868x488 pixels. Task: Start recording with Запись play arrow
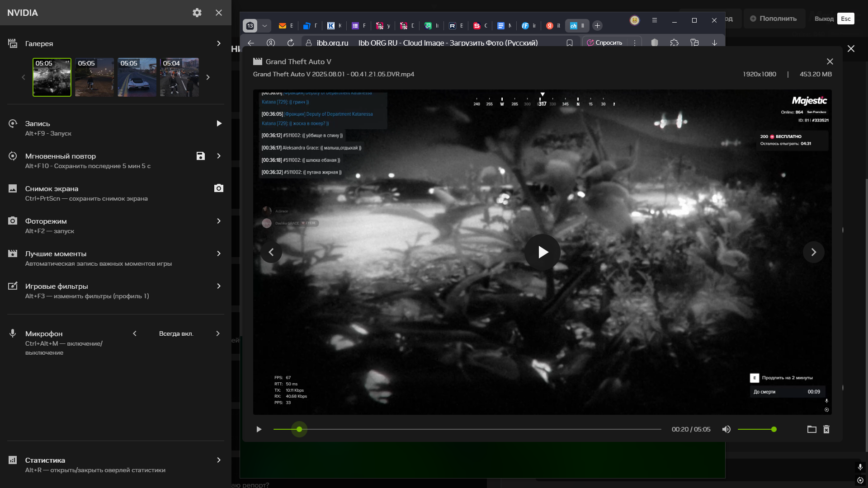point(219,123)
